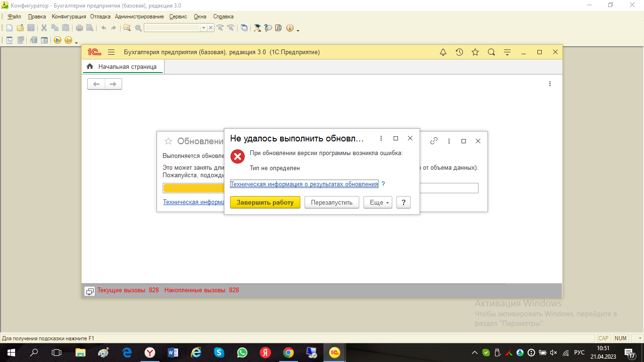The height and width of the screenshot is (362, 644).
Task: Click the small question mark beside link
Action: coord(383,184)
